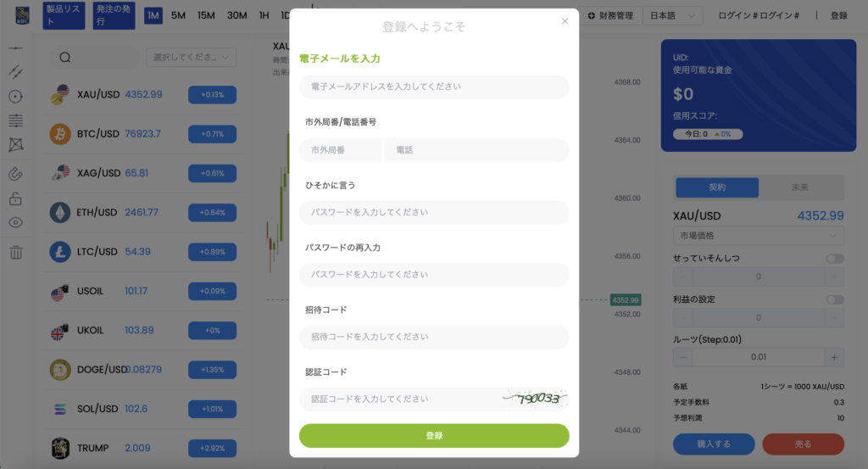This screenshot has width=868, height=469.
Task: Click the trash delete drawings icon
Action: [15, 253]
